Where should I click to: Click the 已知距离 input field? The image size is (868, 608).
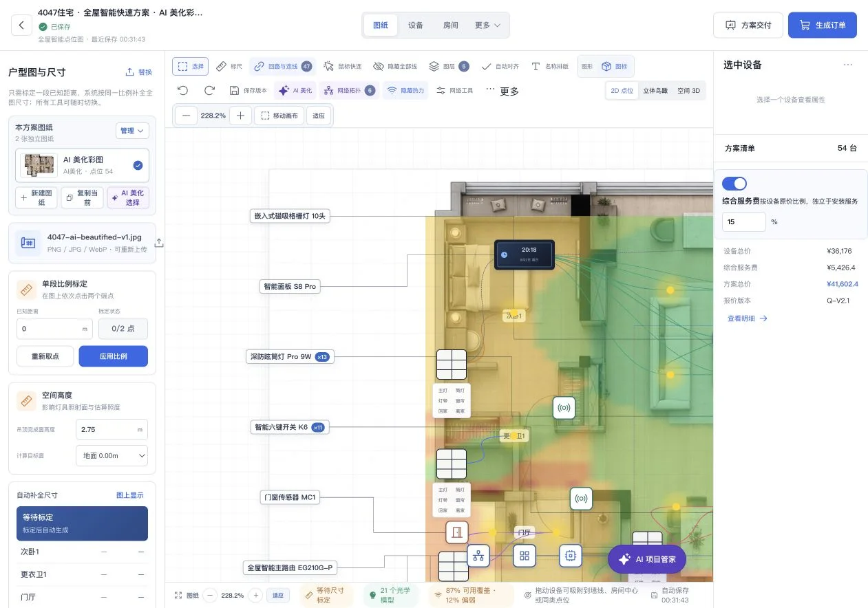[54, 329]
